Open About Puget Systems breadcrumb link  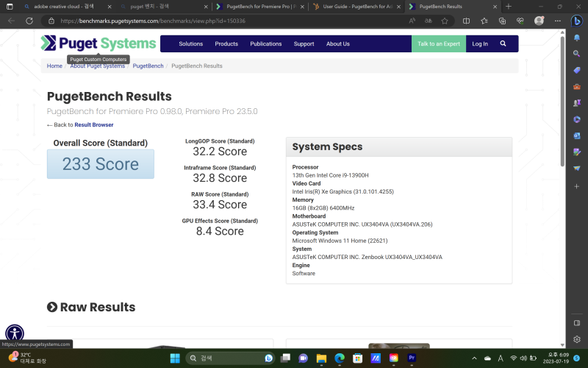tap(98, 66)
